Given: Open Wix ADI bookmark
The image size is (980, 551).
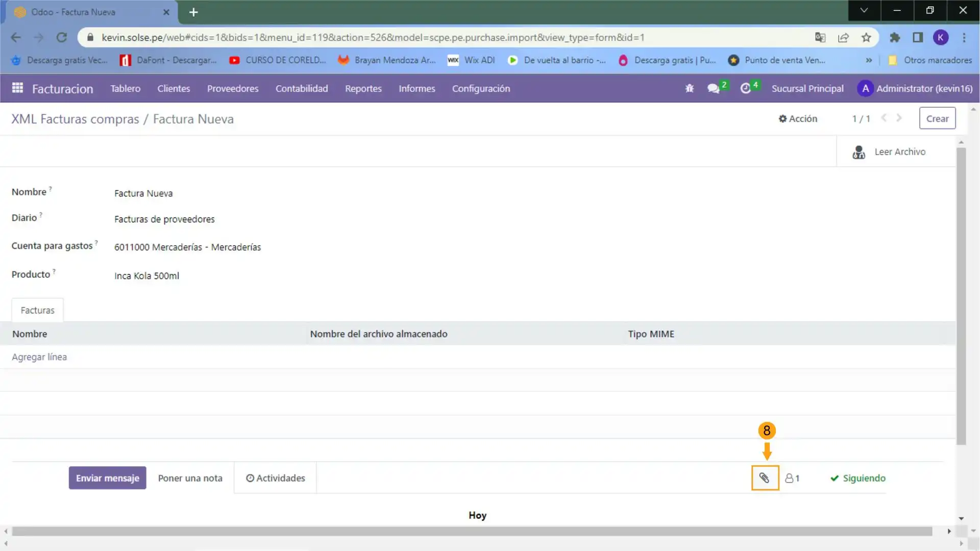Looking at the screenshot, I should click(471, 60).
